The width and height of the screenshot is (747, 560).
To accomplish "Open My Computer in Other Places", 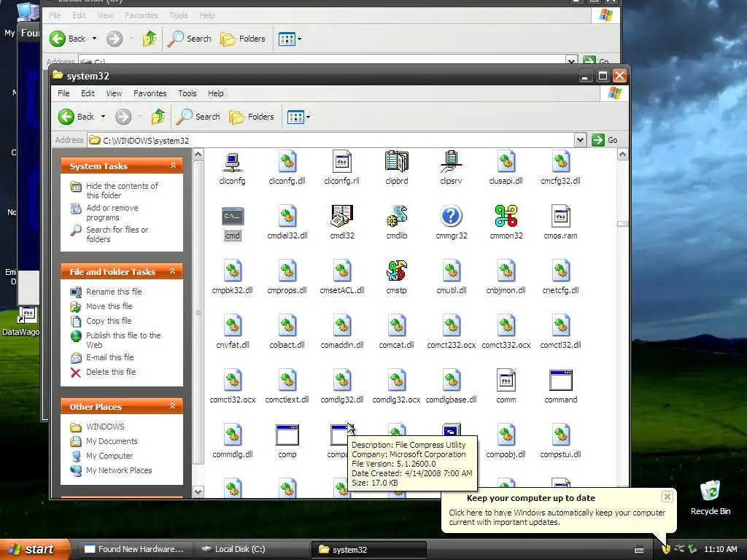I will pos(109,456).
